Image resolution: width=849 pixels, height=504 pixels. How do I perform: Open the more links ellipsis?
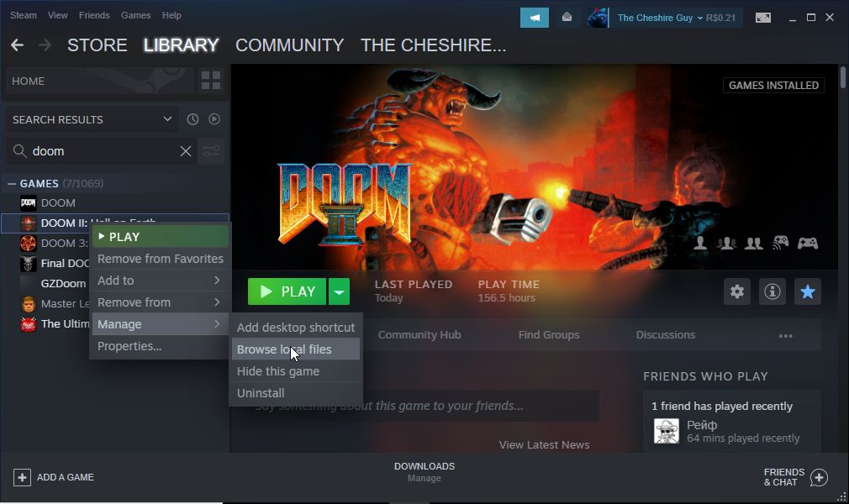coord(785,336)
